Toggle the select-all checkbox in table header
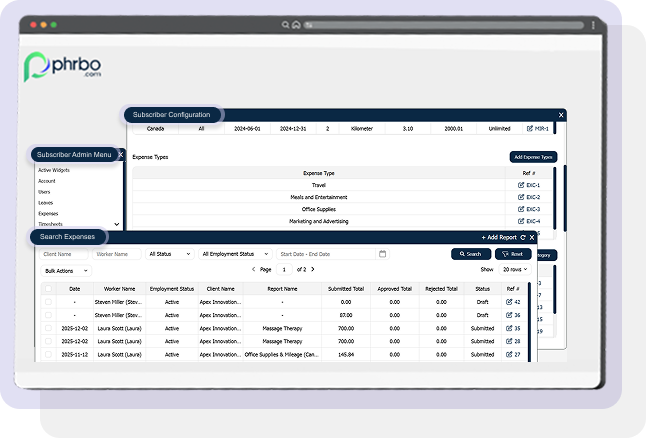 [x=48, y=288]
